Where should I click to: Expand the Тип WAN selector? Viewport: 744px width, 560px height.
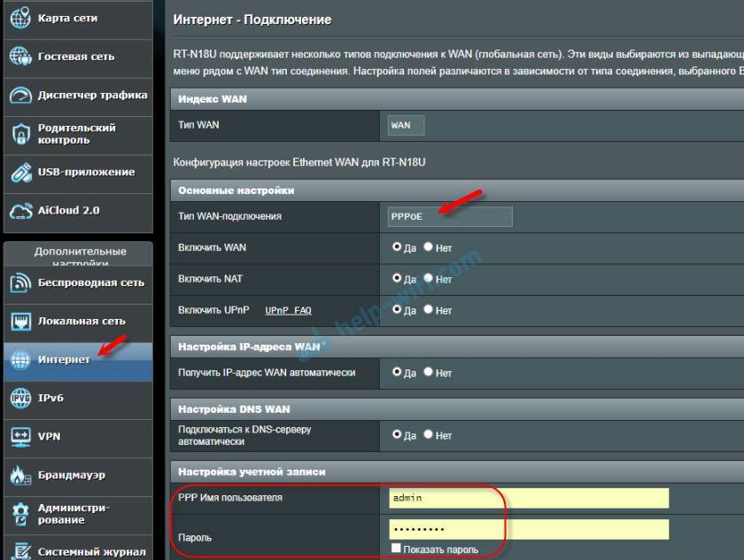pyautogui.click(x=406, y=125)
